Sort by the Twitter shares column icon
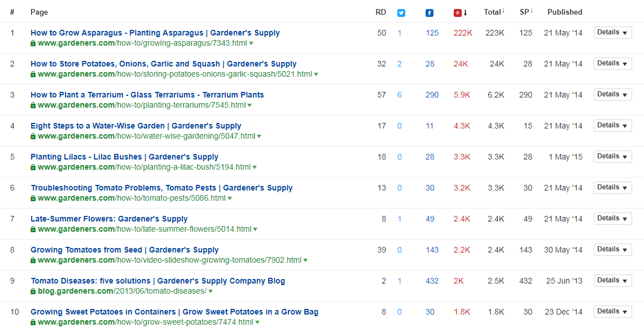This screenshot has width=644, height=332. pos(401,13)
